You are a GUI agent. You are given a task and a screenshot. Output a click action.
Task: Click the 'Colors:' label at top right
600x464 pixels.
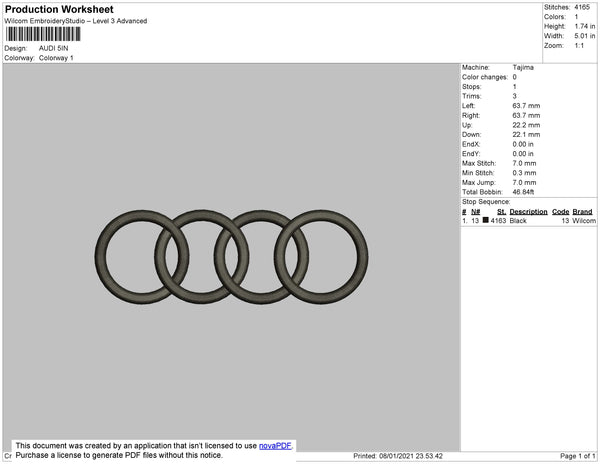point(555,17)
